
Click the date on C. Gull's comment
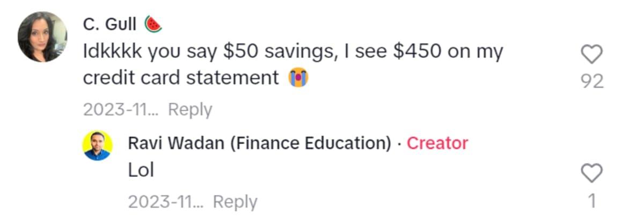pos(121,110)
